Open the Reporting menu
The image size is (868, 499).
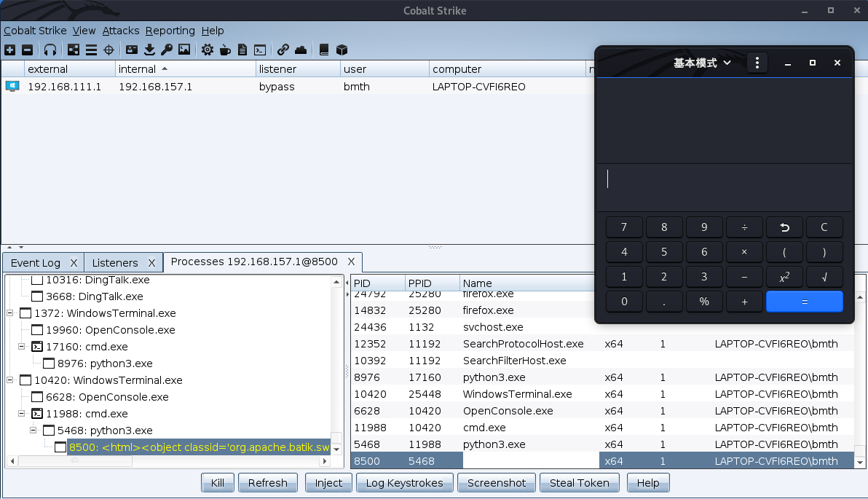(x=170, y=31)
